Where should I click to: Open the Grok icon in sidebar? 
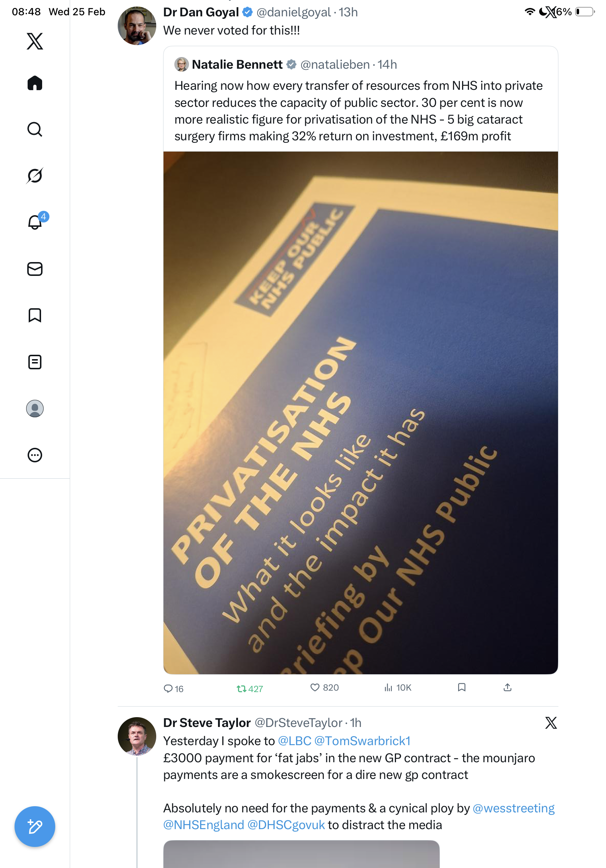click(x=35, y=176)
